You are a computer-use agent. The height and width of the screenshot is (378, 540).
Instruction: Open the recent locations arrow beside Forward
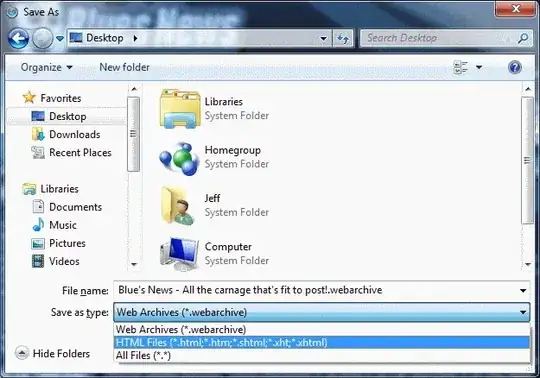coord(60,38)
